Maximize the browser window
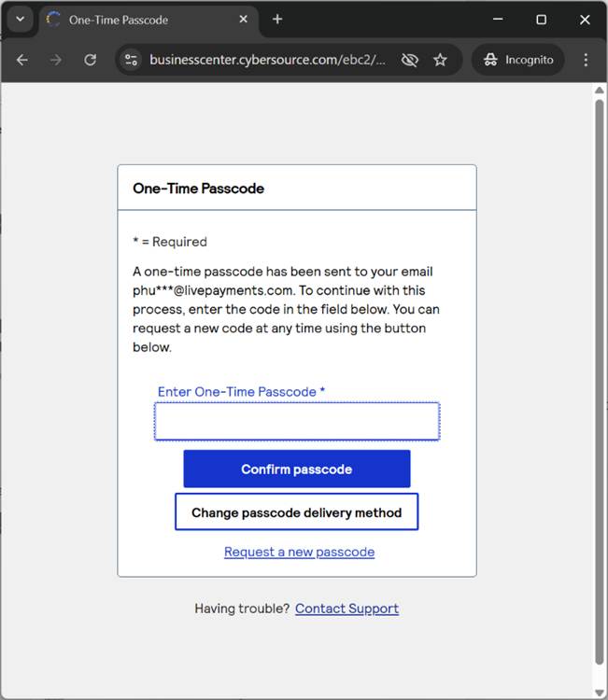Screen dimensions: 608x700 point(541,20)
